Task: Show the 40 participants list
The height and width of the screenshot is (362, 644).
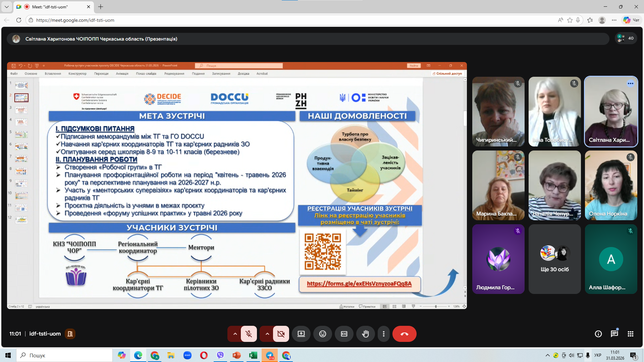Action: pos(626,38)
